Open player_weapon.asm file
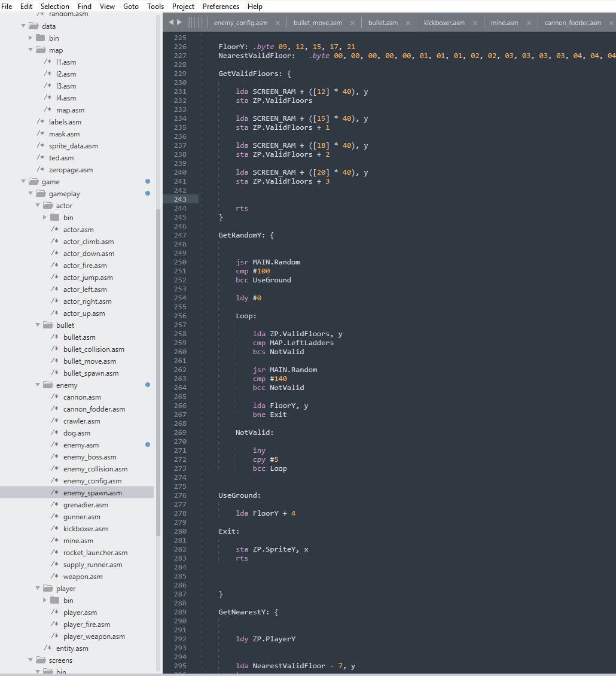 (x=94, y=637)
